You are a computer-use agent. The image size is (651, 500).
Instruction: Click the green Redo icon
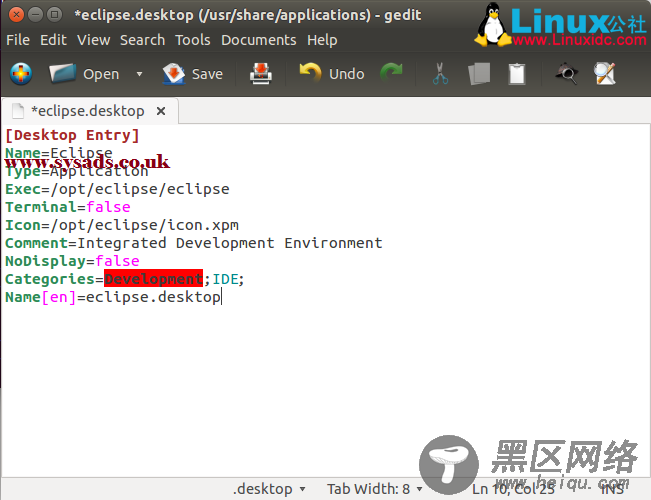[392, 72]
